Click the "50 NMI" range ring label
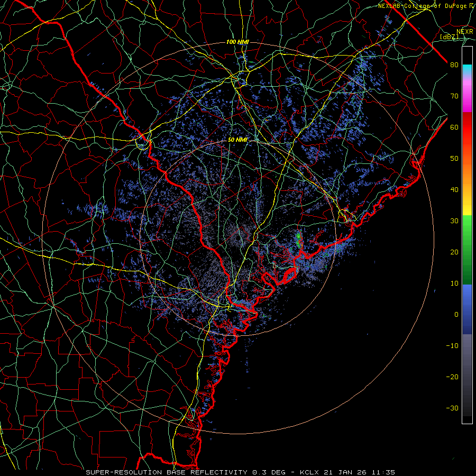The height and width of the screenshot is (476, 476). point(237,140)
